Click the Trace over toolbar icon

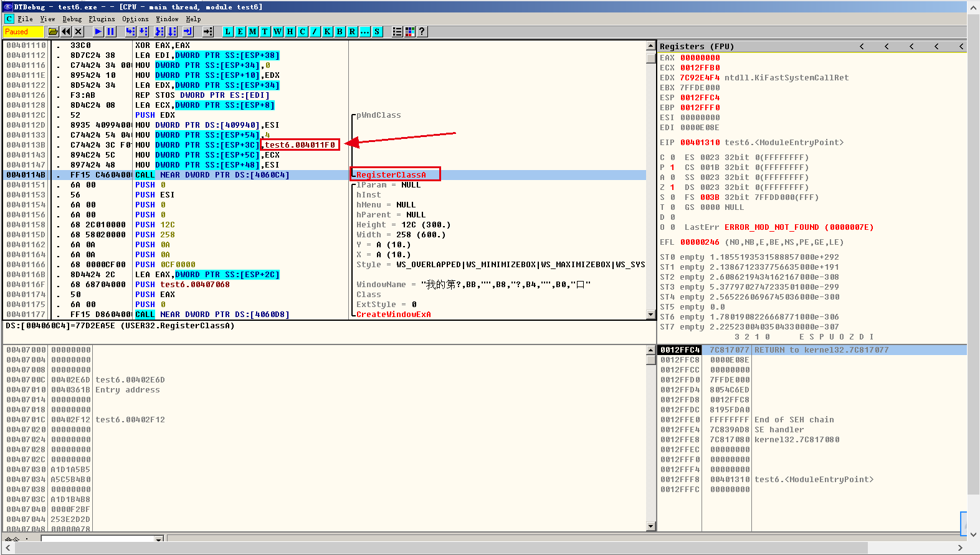[x=172, y=32]
